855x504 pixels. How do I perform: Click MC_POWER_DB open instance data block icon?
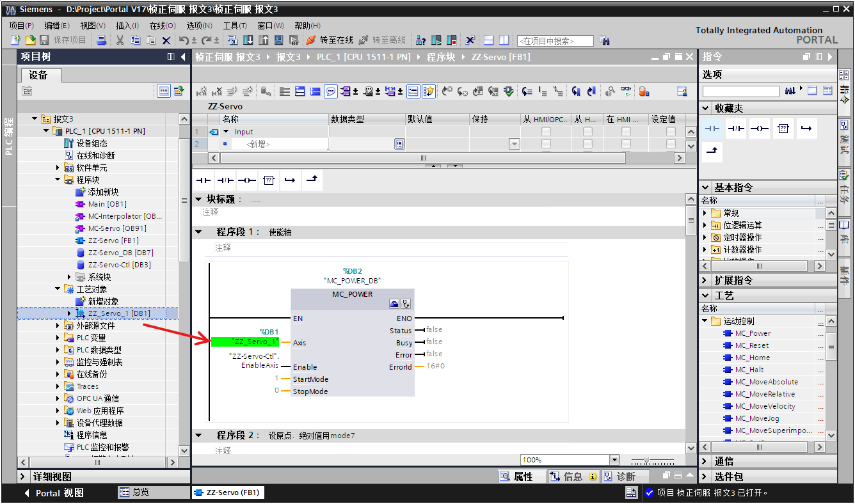click(394, 304)
